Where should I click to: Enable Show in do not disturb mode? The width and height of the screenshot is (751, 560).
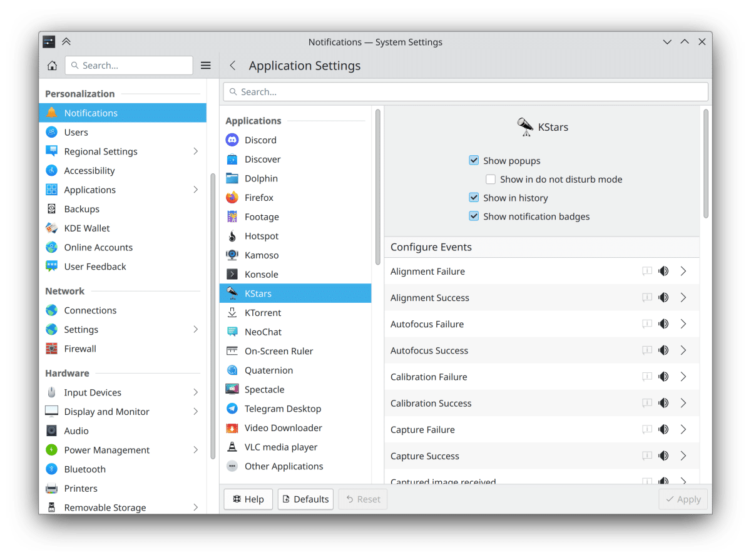[x=491, y=180]
